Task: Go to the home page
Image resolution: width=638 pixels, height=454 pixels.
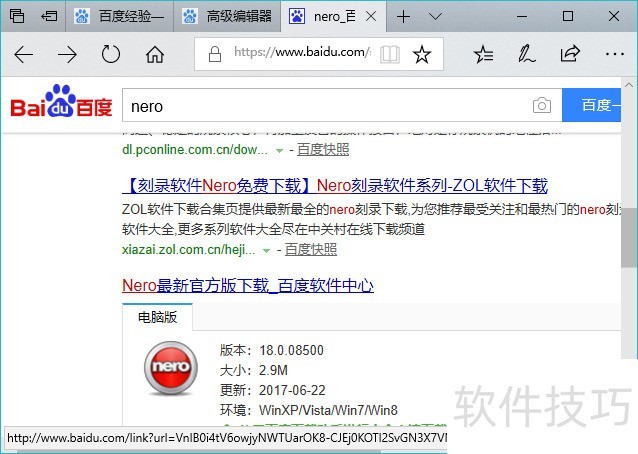Action: click(155, 54)
